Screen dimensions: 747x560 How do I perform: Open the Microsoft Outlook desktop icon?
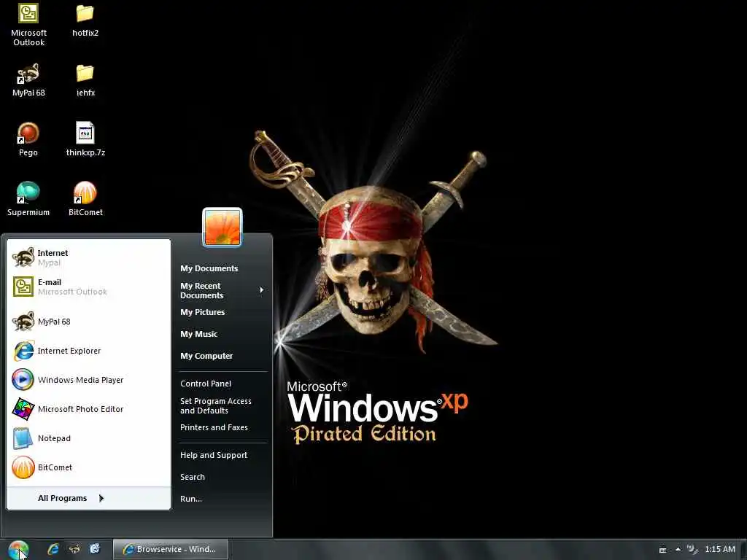(28, 24)
